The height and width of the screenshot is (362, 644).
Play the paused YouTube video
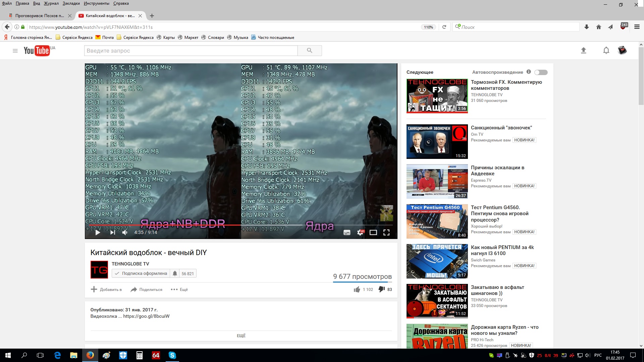[x=98, y=232]
